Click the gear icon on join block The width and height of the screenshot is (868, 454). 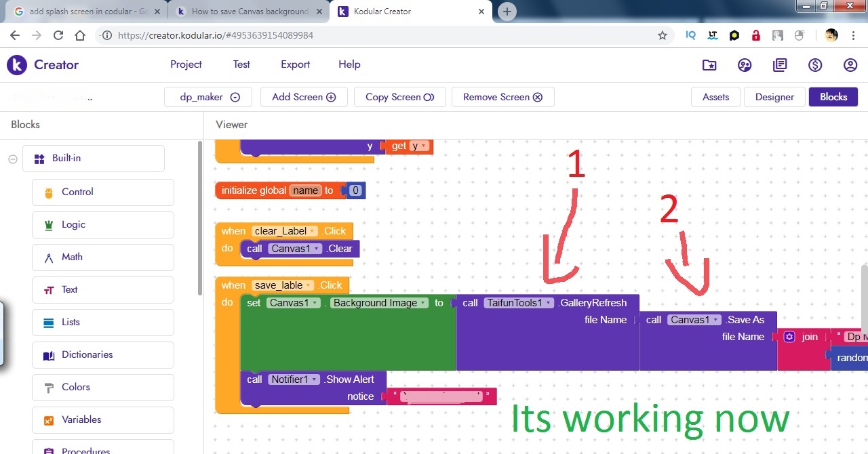coord(789,337)
